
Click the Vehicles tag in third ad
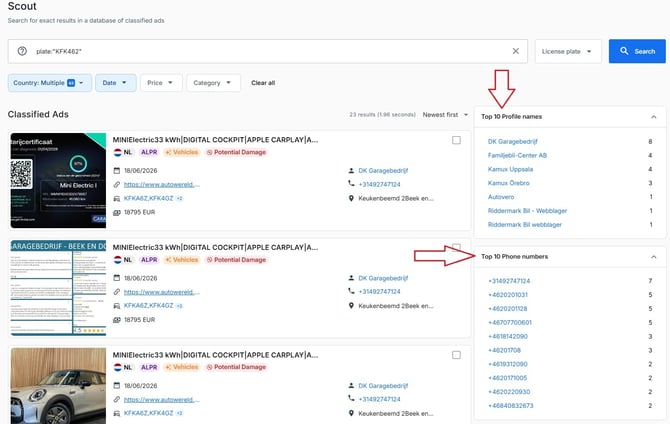182,367
